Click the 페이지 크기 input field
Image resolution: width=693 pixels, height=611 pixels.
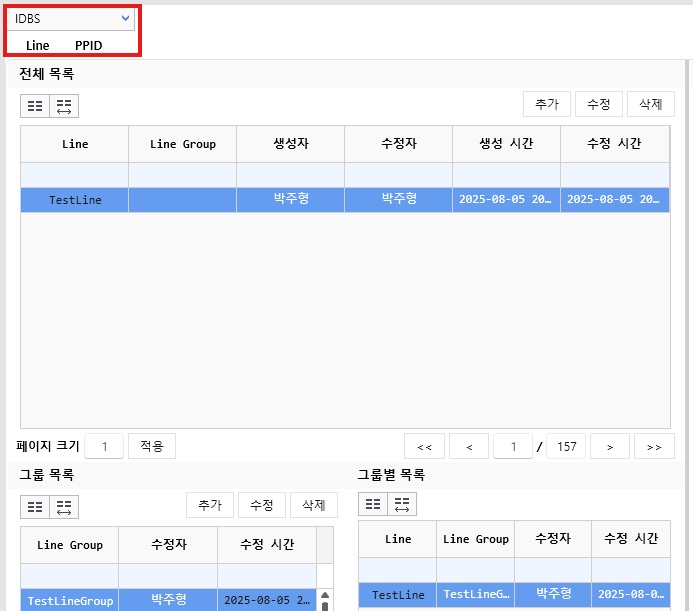[104, 446]
